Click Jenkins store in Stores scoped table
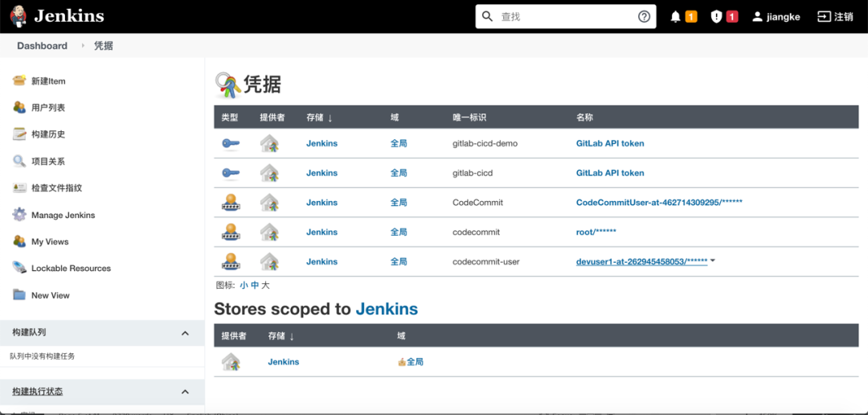Viewport: 868px width, 415px height. (x=284, y=362)
